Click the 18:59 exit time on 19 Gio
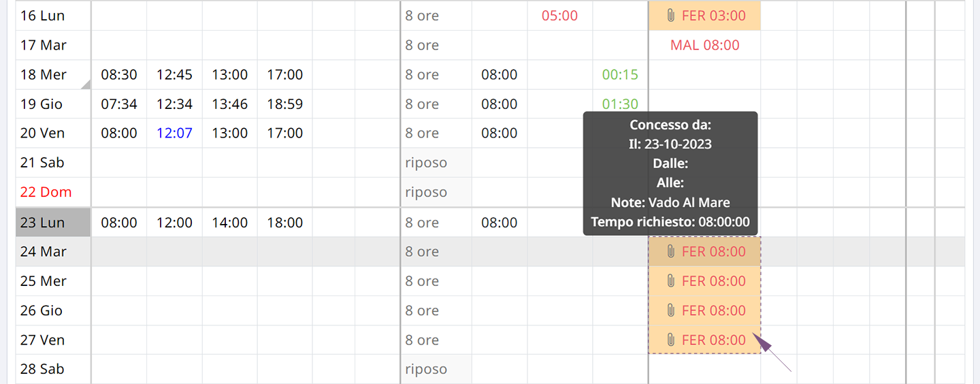The width and height of the screenshot is (980, 384). pyautogui.click(x=284, y=104)
